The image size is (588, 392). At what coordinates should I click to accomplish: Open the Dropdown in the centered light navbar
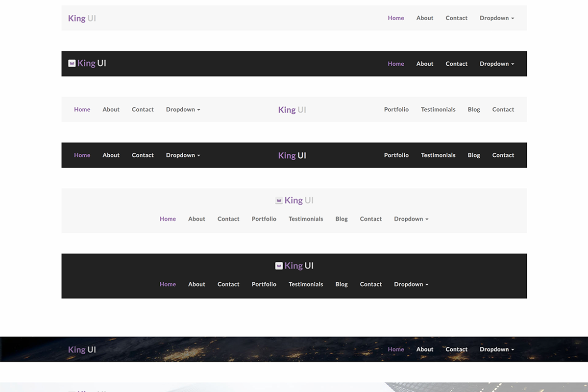(411, 219)
